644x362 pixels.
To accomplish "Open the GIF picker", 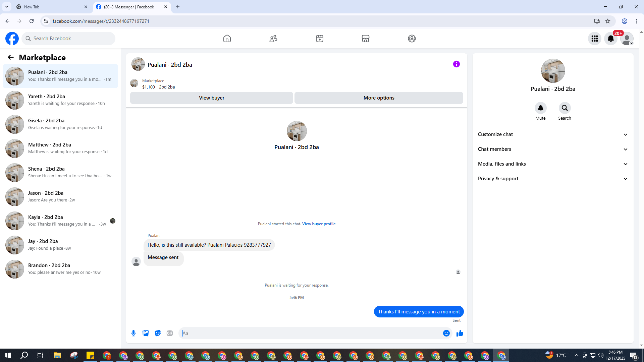I will click(x=170, y=333).
